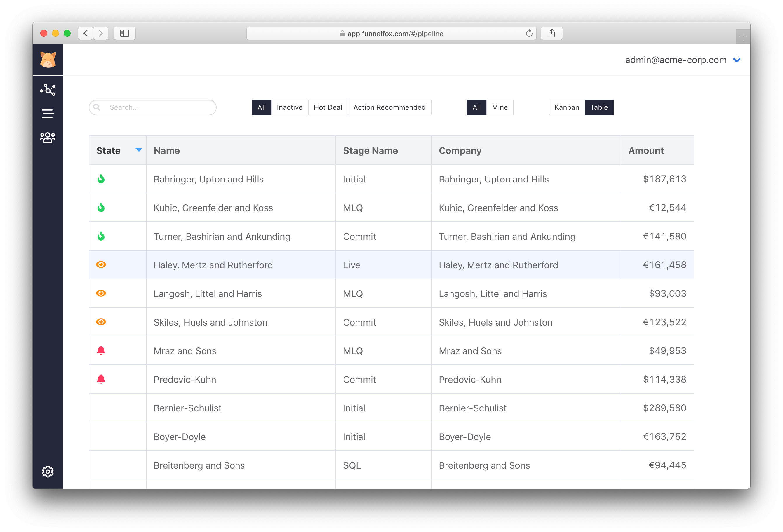Open the settings gear at the sidebar bottom
Screen dimensions: 783x532
pos(48,472)
